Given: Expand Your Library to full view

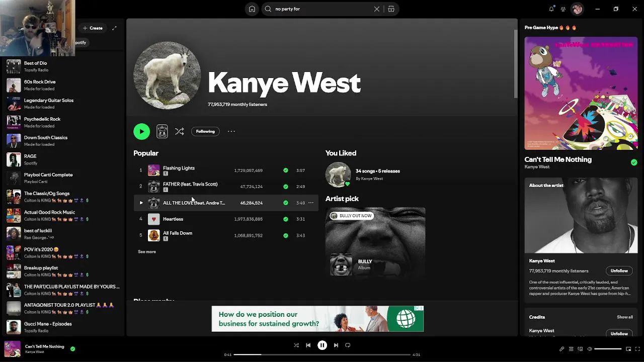Looking at the screenshot, I should [114, 28].
